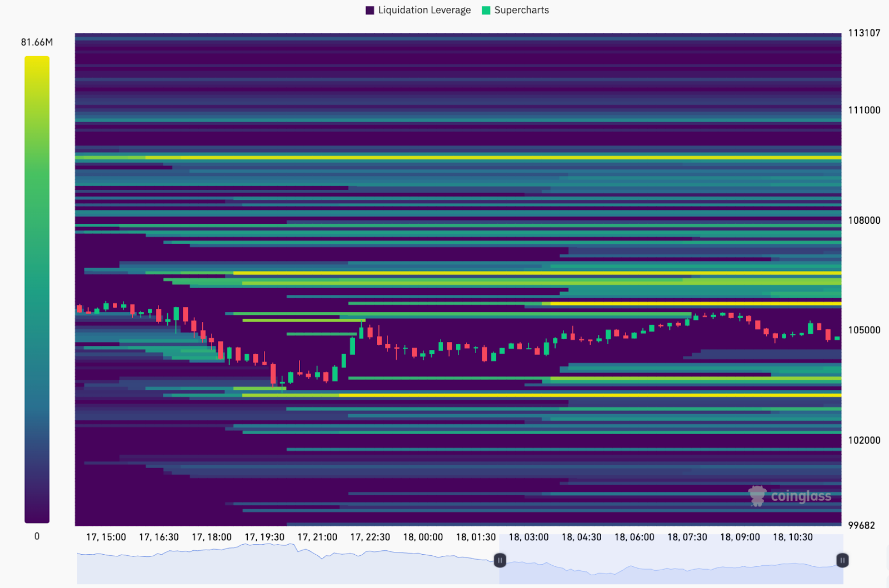The width and height of the screenshot is (889, 588).
Task: Click the 105000 price axis label
Action: 864,330
